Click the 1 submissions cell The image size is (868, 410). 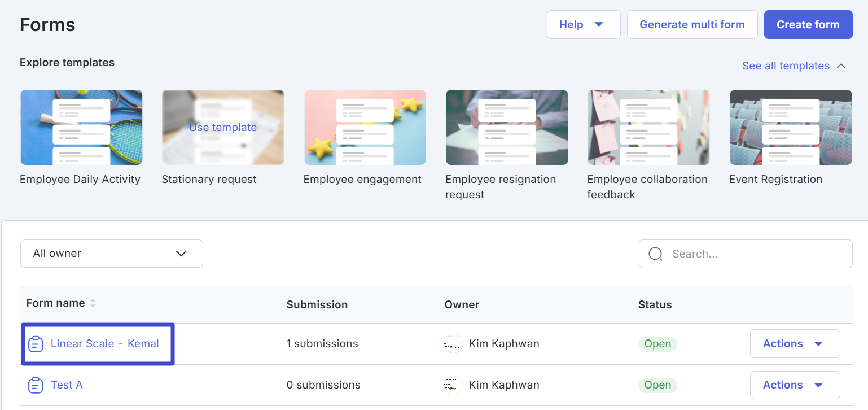point(322,344)
